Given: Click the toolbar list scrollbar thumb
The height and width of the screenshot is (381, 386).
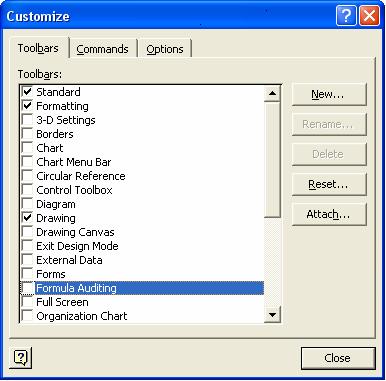Looking at the screenshot, I should click(272, 160).
